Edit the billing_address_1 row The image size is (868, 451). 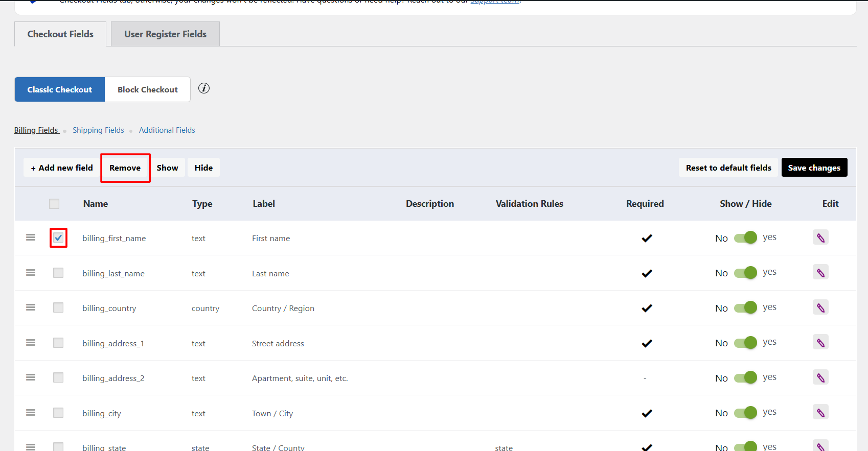tap(820, 343)
